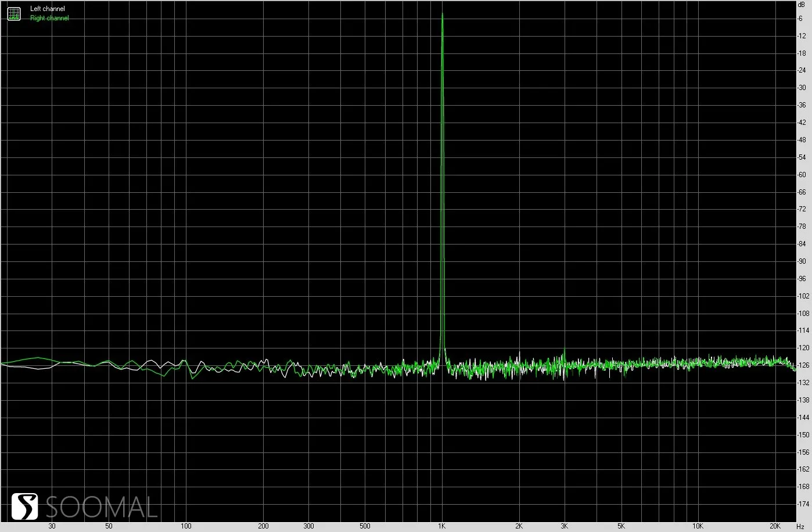Click the "-126" dB axis label
Screen dimensions: 812x532
click(803, 365)
